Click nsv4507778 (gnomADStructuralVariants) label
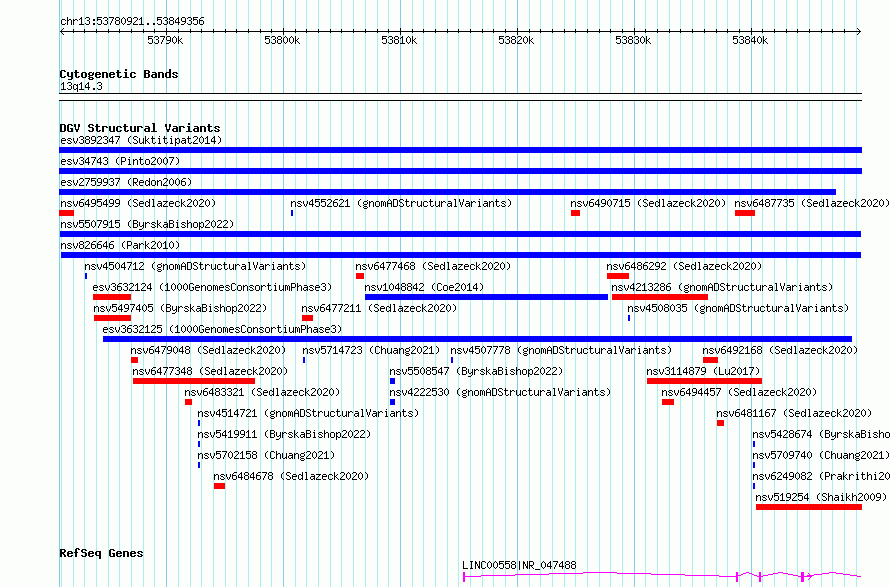 coord(561,350)
